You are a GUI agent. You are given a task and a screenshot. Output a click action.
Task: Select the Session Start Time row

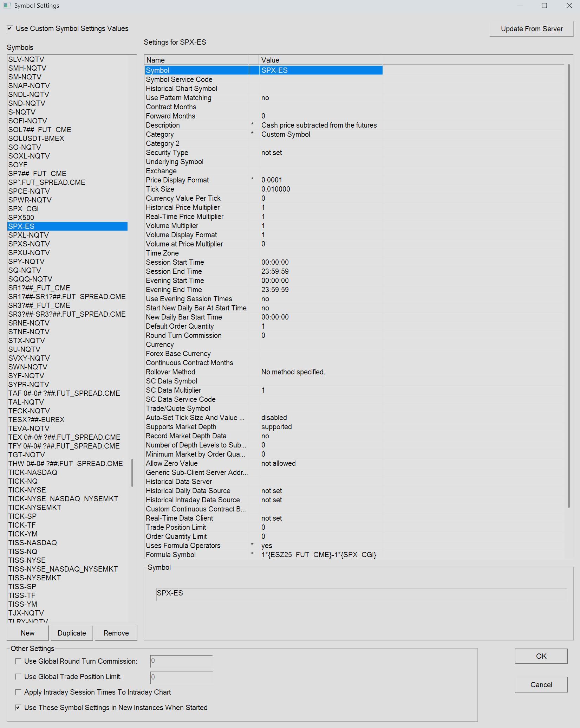point(263,262)
